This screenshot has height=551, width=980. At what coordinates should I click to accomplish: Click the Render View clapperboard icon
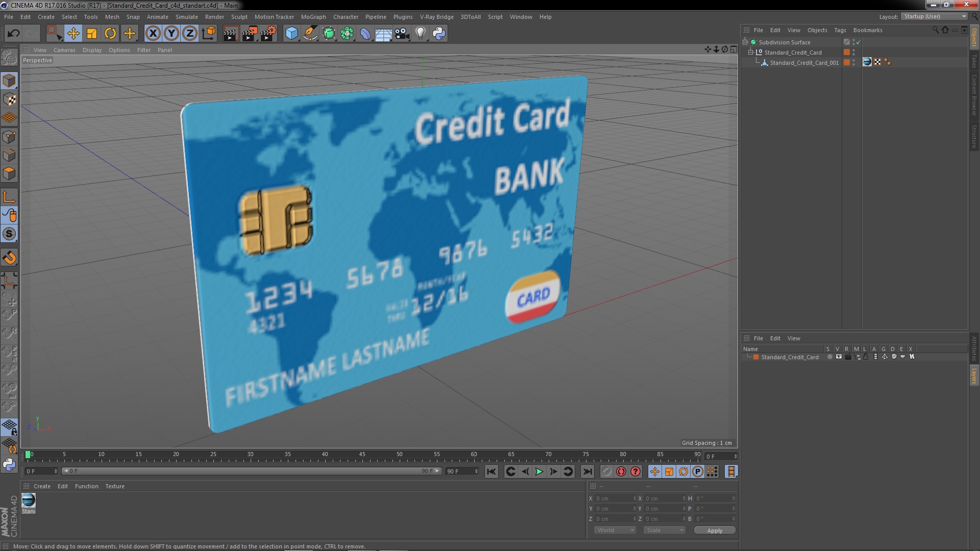(230, 34)
